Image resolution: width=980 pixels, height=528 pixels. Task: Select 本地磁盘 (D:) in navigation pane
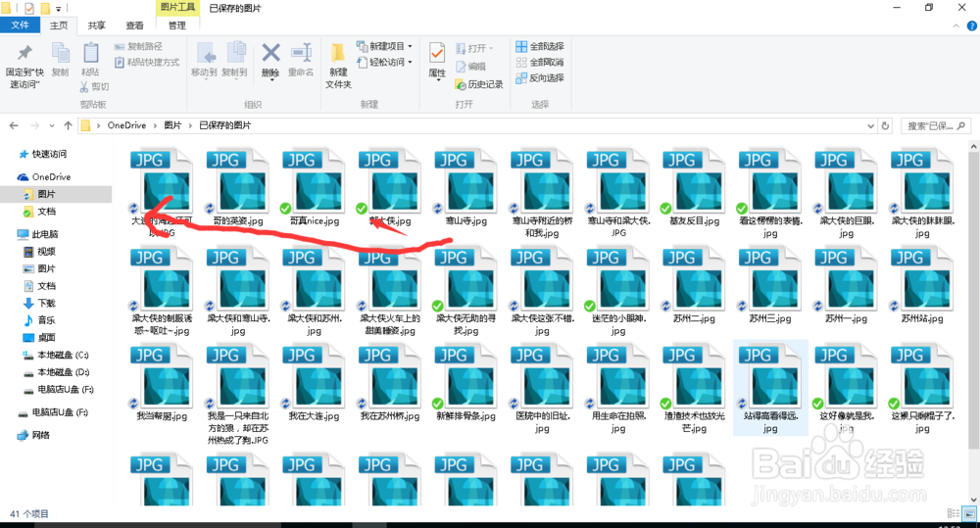point(63,372)
